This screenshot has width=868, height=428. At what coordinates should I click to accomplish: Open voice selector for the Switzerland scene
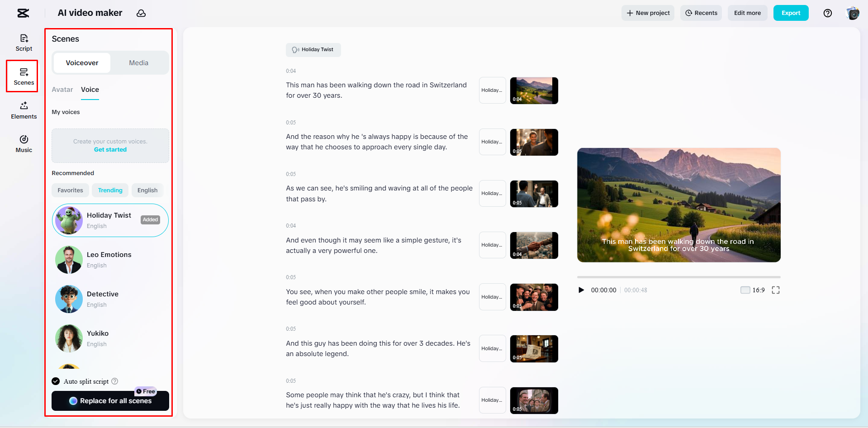pos(492,90)
